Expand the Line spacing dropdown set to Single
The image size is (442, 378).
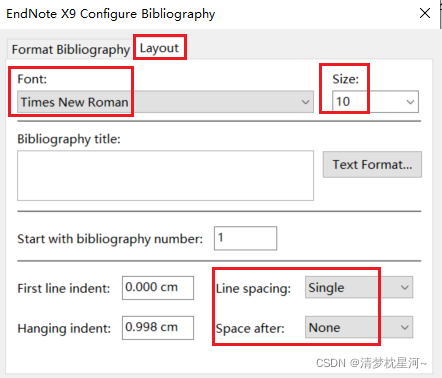click(x=359, y=287)
